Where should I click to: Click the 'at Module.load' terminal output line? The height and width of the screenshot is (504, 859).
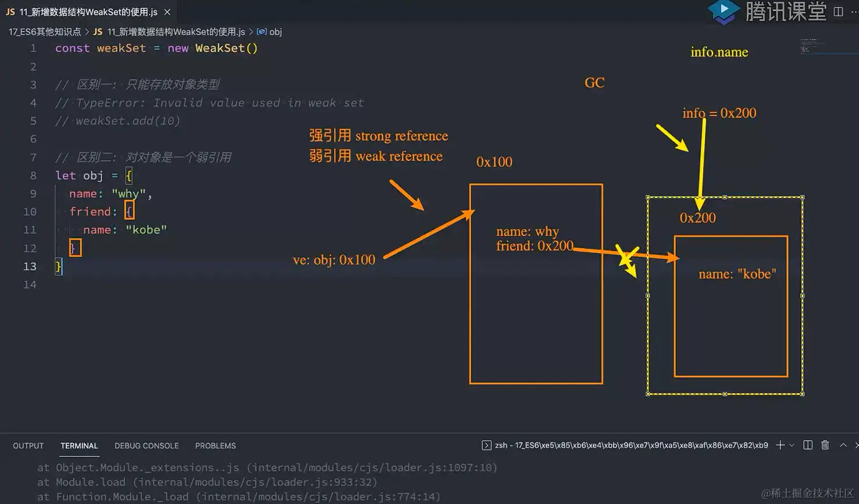208,482
